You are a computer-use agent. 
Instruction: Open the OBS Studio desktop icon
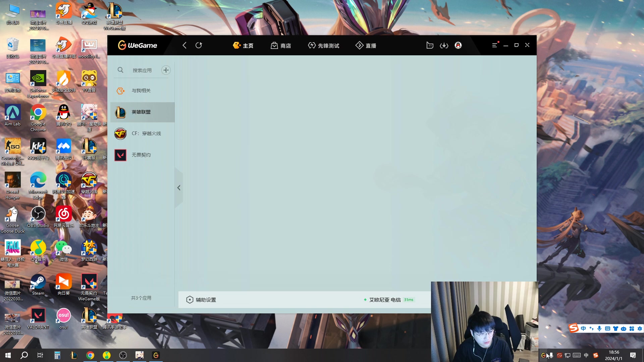(x=38, y=217)
